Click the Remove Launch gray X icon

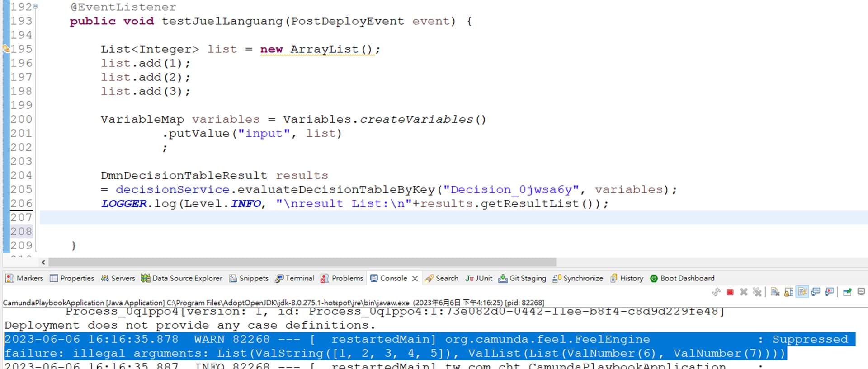click(x=743, y=292)
